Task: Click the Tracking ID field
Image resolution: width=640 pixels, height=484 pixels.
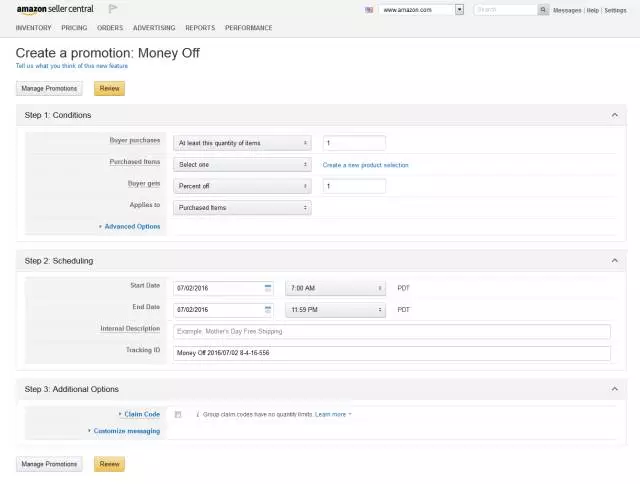Action: click(x=392, y=353)
